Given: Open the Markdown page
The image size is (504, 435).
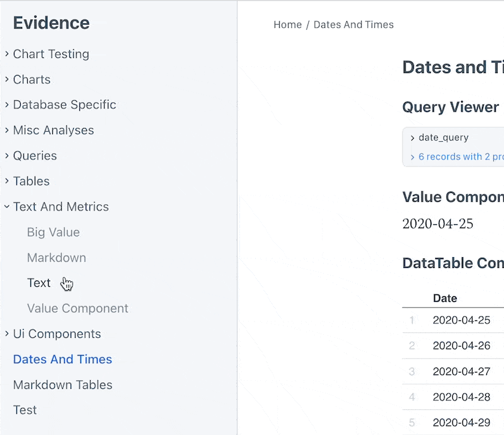Looking at the screenshot, I should (x=56, y=258).
